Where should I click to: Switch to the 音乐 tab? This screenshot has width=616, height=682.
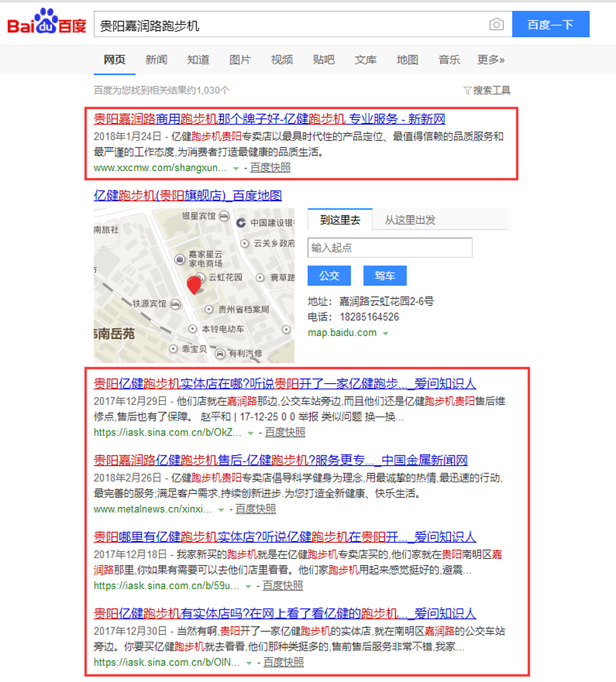[449, 60]
